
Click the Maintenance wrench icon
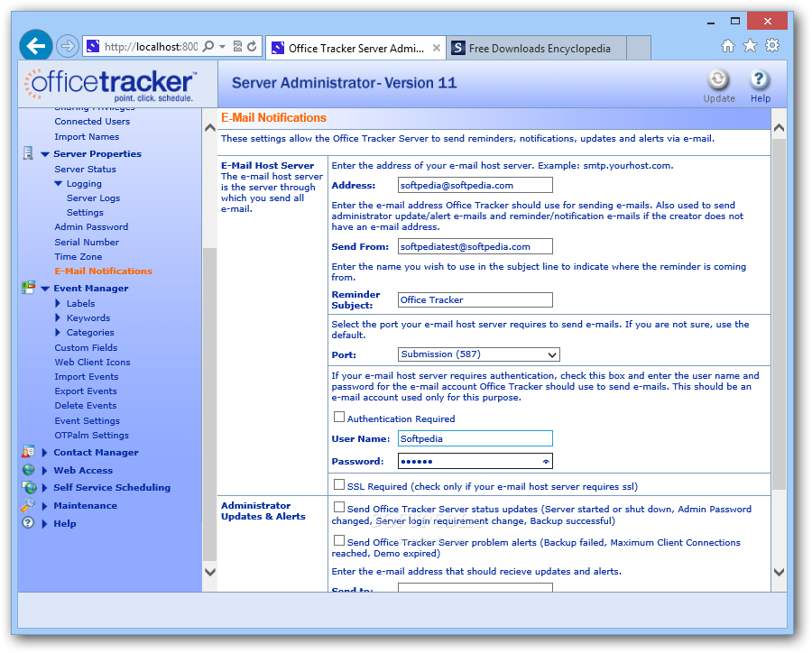point(28,505)
